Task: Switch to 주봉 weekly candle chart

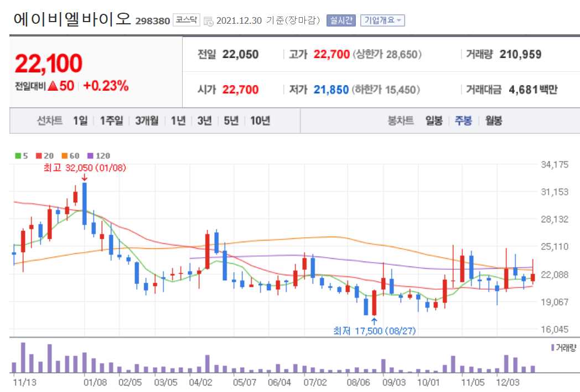Action: point(463,121)
